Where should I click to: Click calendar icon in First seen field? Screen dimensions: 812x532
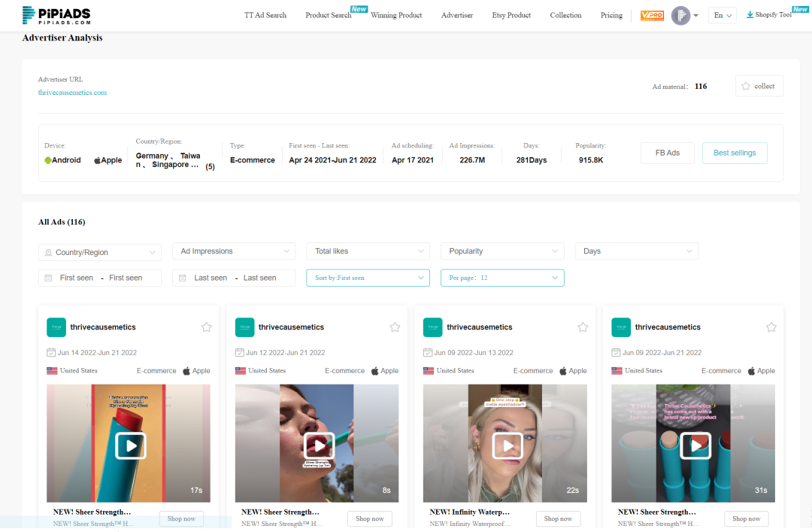[x=48, y=278]
